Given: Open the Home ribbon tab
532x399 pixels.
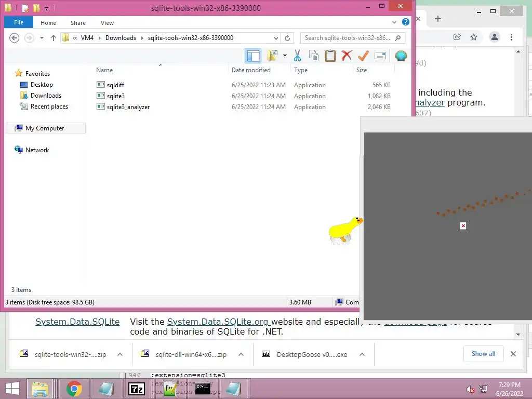Looking at the screenshot, I should tap(48, 23).
